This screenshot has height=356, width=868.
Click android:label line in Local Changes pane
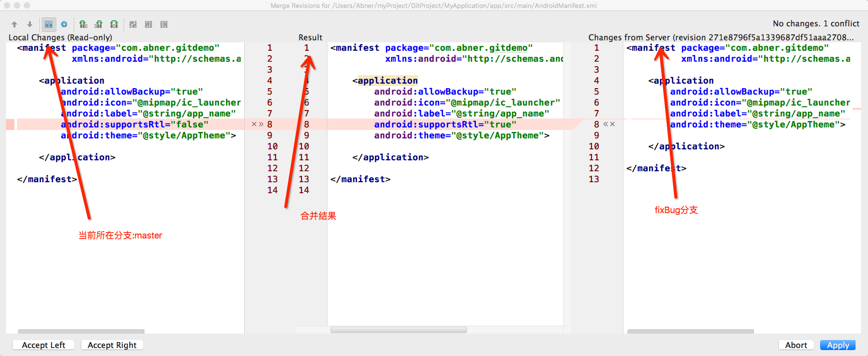pyautogui.click(x=148, y=114)
